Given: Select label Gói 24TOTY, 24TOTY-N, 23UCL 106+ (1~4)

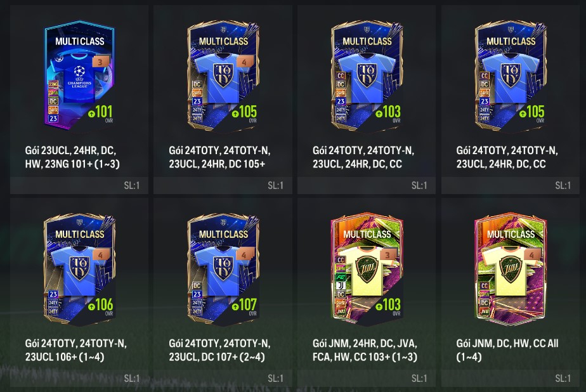Looking at the screenshot, I should pos(76,350).
